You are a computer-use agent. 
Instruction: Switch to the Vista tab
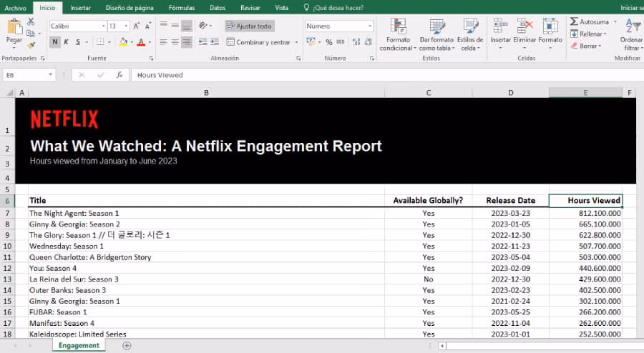click(281, 8)
